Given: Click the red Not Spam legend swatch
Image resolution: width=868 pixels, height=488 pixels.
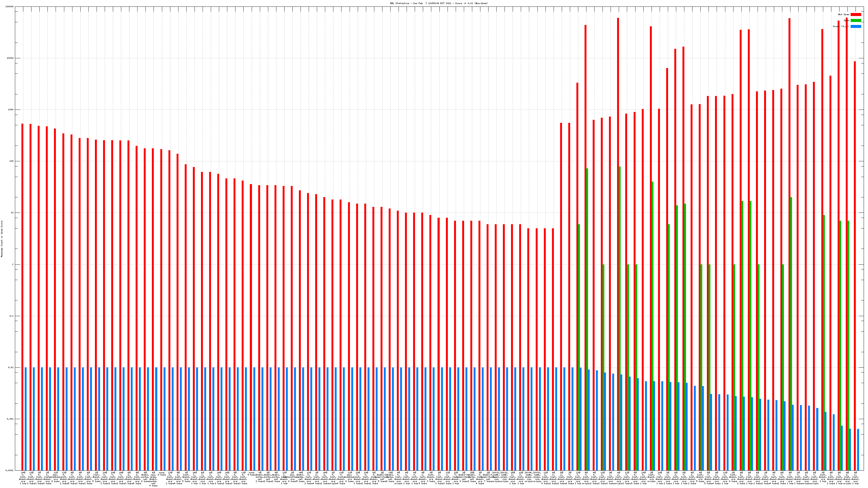Looking at the screenshot, I should tap(856, 14).
